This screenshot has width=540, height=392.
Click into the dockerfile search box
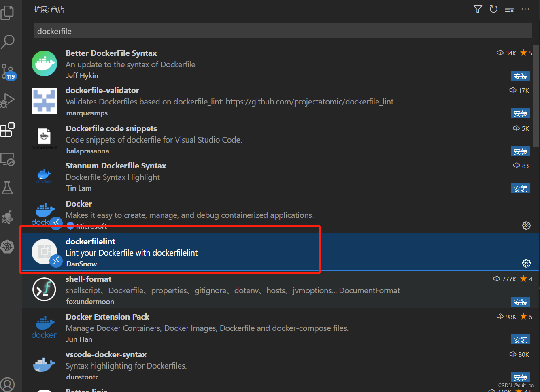[283, 31]
